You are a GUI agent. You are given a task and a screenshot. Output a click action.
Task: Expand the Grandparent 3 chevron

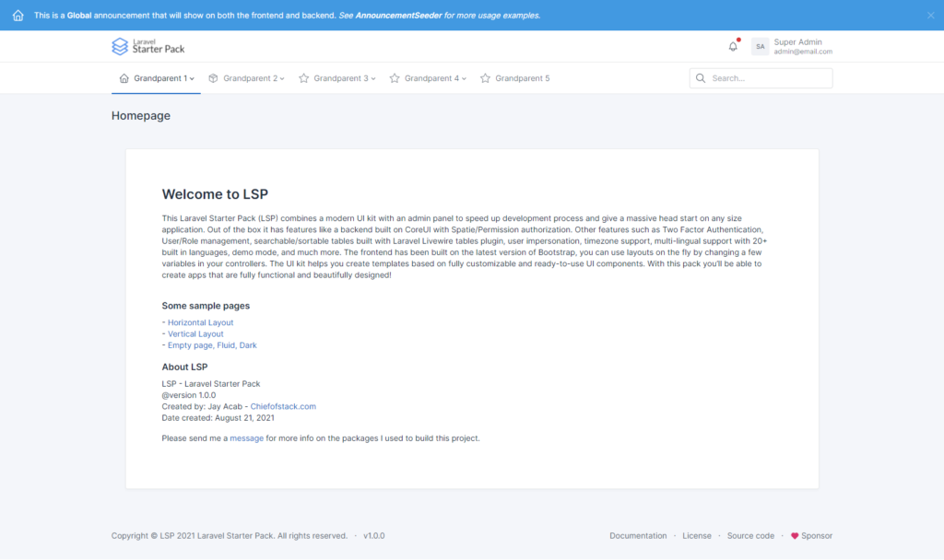[x=373, y=79]
